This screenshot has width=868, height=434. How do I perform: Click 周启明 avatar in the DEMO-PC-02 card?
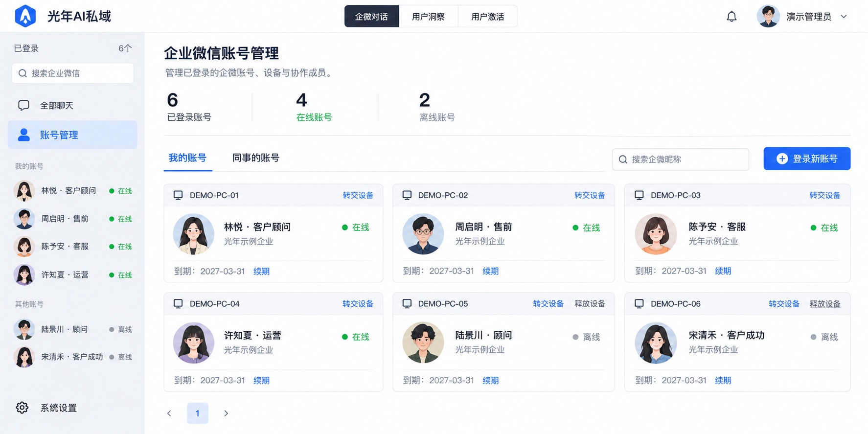click(x=423, y=234)
